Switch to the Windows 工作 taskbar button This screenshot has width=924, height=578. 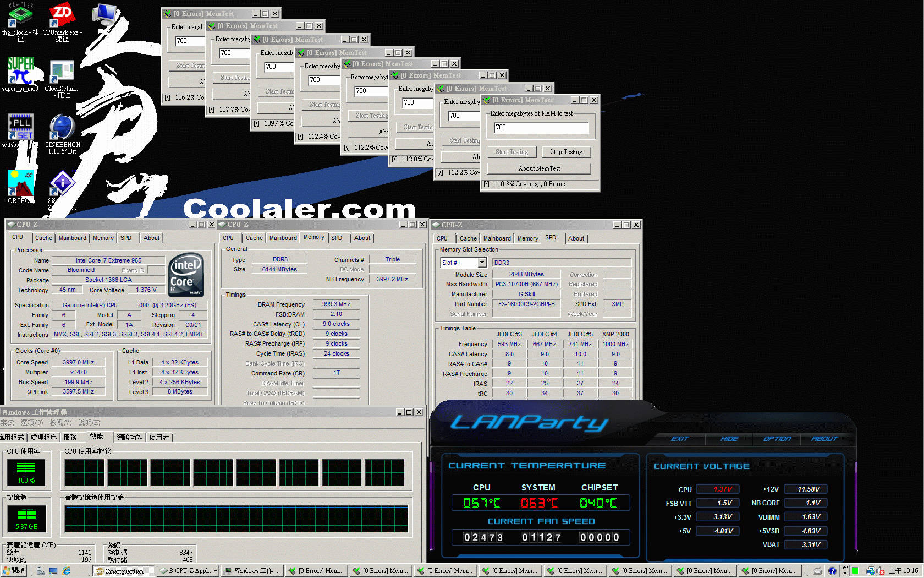click(252, 571)
